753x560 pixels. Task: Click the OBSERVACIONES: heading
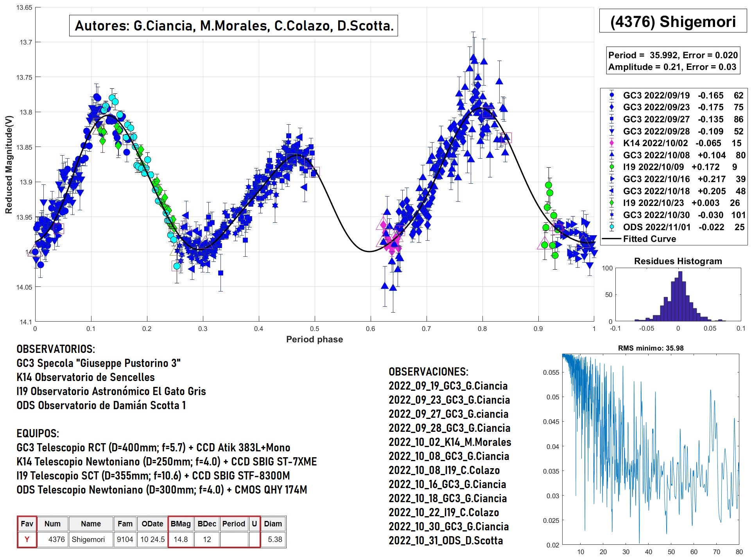pyautogui.click(x=428, y=372)
